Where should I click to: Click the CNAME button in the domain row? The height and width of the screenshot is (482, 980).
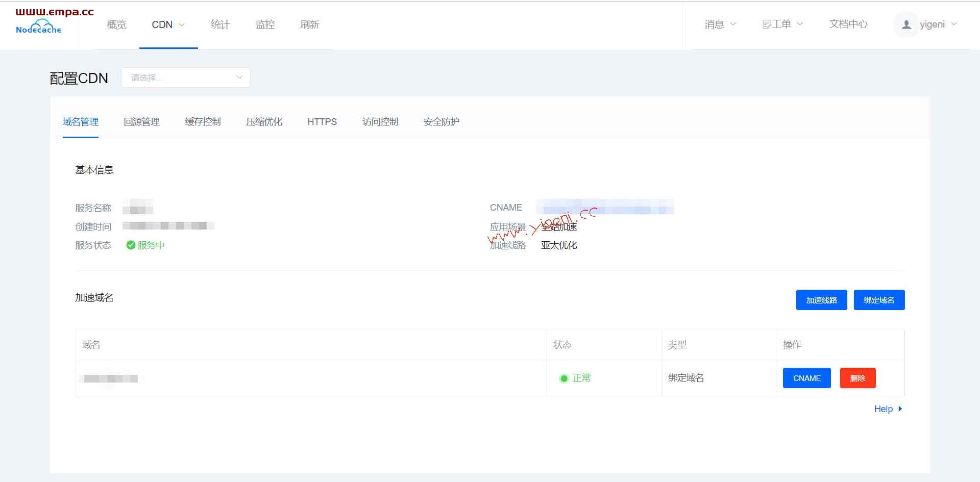tap(807, 378)
